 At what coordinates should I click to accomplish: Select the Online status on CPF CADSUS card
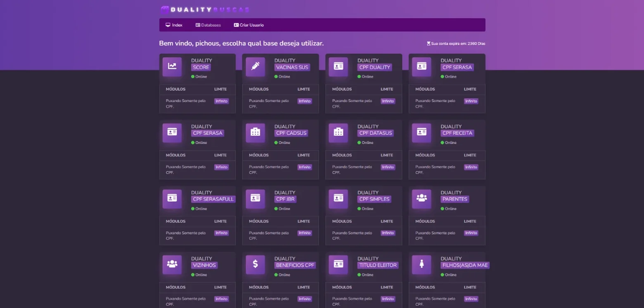tap(282, 143)
